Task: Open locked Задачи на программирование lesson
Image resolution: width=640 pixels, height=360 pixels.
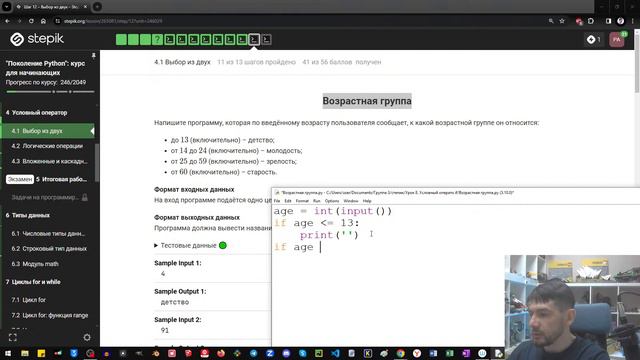Action: tap(48, 198)
